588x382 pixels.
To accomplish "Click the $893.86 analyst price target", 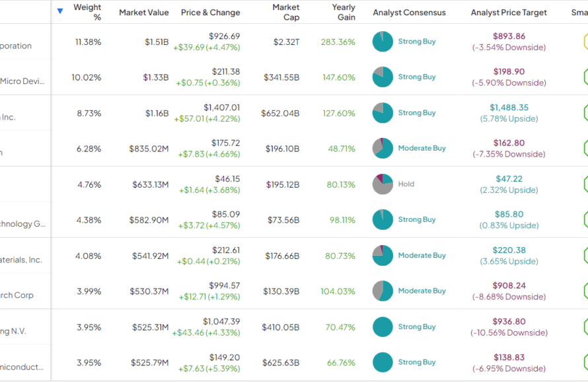I will coord(509,36).
